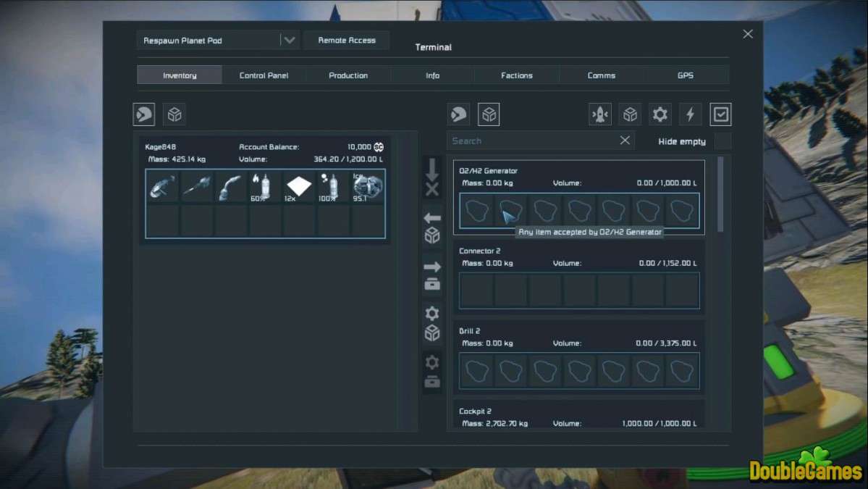Screen dimensions: 868x489
Task: Click the steel plate 12x item
Action: click(x=298, y=187)
